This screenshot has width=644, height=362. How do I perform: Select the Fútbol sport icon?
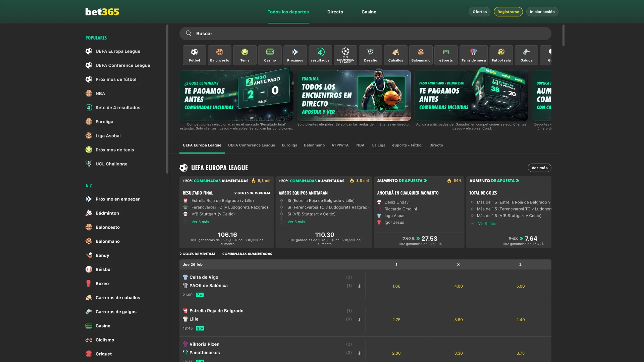point(194,55)
